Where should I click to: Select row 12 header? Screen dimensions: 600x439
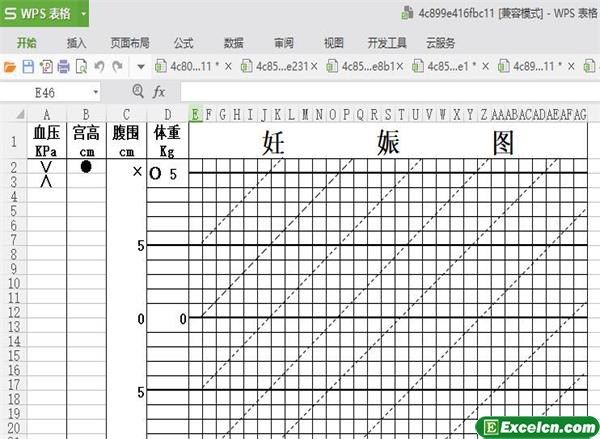click(14, 312)
